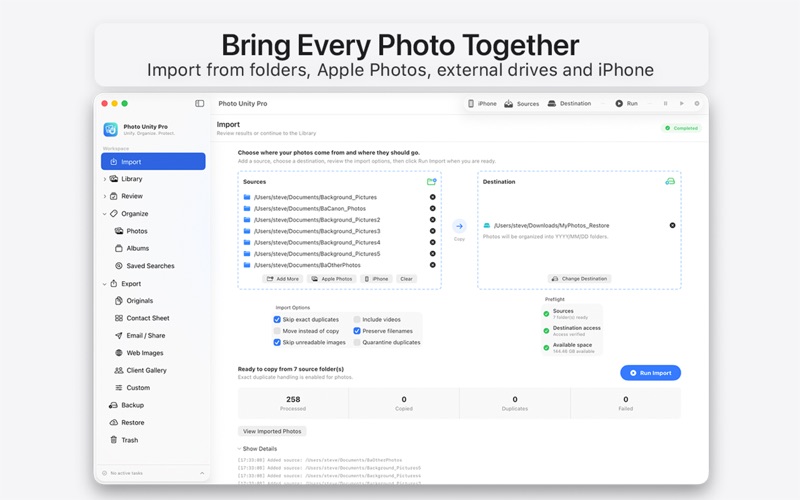The width and height of the screenshot is (800, 500).
Task: Uncheck Preserve filenames
Action: pyautogui.click(x=357, y=331)
